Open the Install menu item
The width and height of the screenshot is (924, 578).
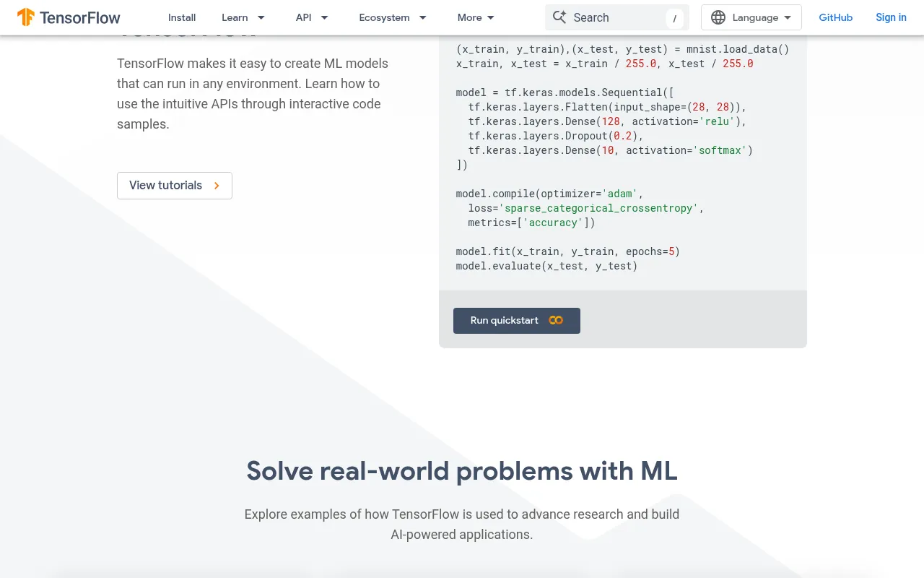point(182,17)
